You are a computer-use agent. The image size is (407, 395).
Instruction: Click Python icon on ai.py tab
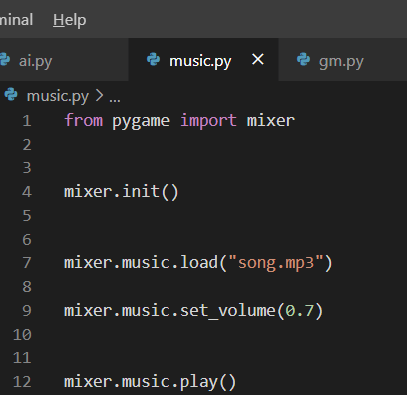coord(5,59)
